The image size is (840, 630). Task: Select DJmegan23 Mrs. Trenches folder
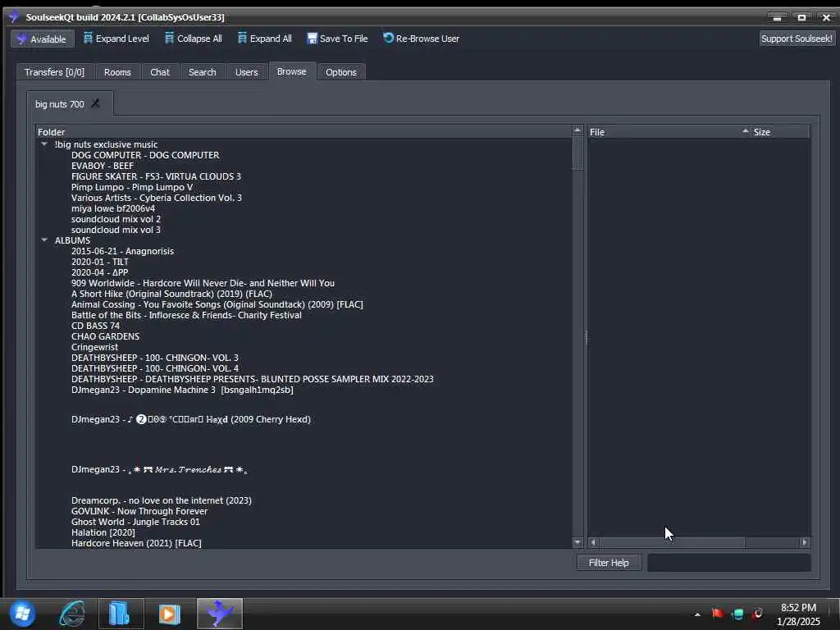pos(159,470)
